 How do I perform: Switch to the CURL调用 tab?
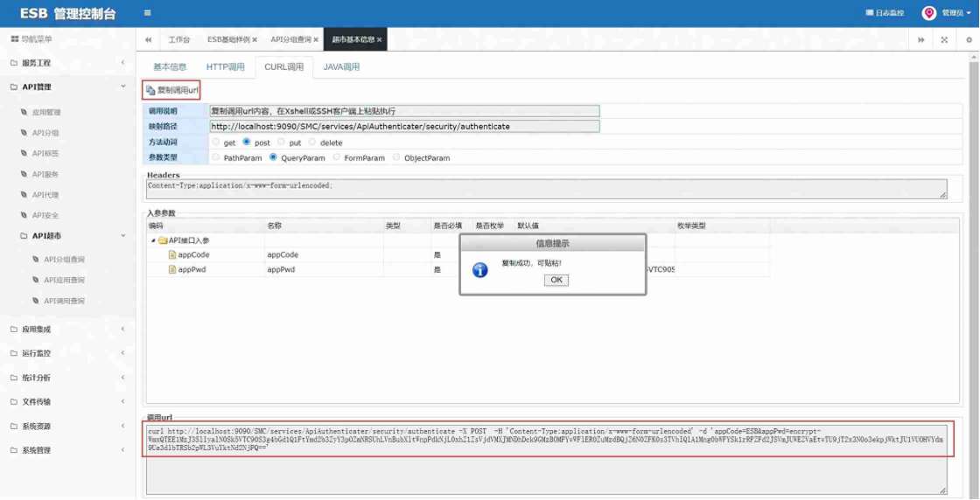pyautogui.click(x=283, y=66)
